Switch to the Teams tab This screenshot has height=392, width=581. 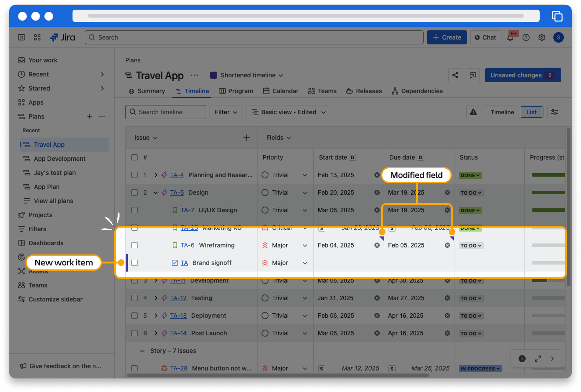[x=322, y=91]
